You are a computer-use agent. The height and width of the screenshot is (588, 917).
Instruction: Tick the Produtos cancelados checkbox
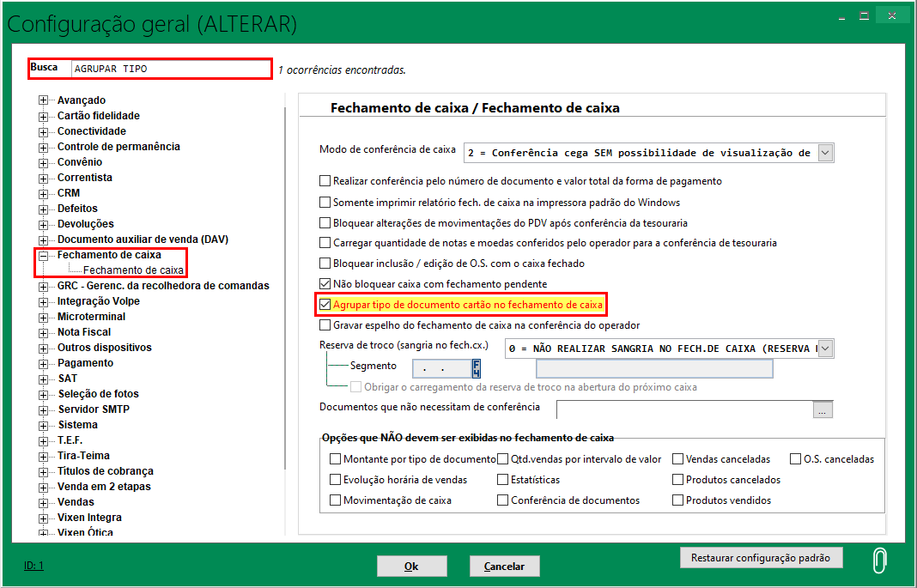(677, 479)
